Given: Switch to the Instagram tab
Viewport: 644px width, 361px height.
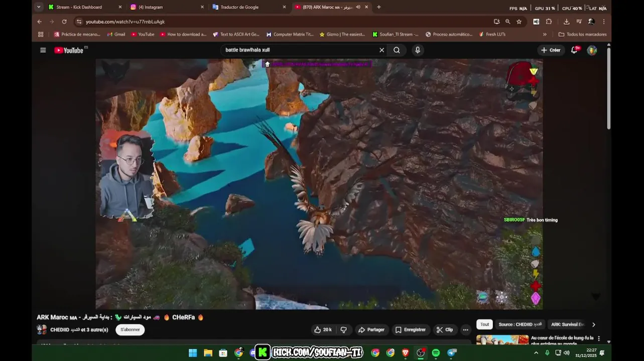Looking at the screenshot, I should click(166, 7).
